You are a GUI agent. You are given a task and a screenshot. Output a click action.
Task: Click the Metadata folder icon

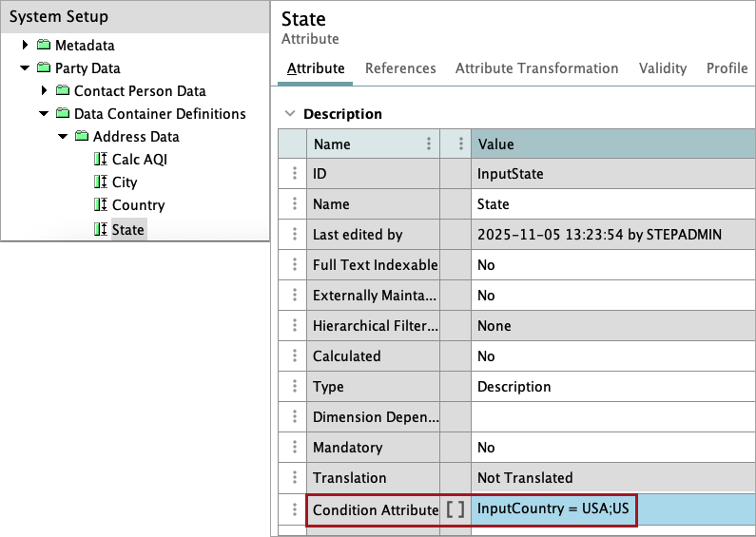click(44, 46)
